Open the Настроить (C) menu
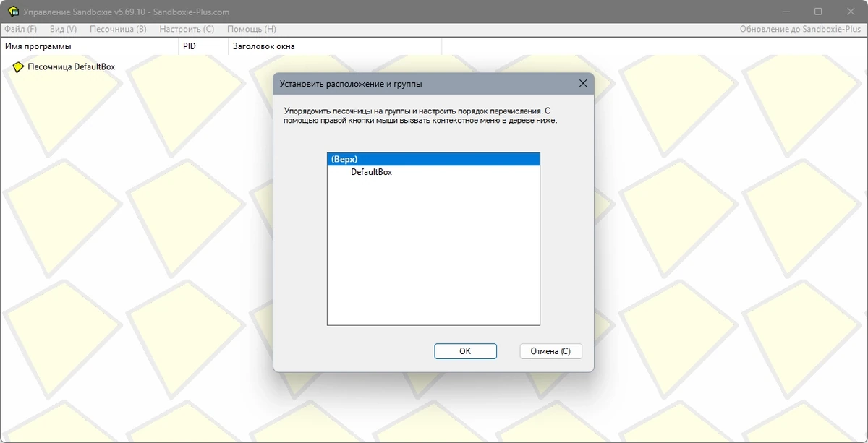Screen dimensions: 868x443 pyautogui.click(x=187, y=30)
